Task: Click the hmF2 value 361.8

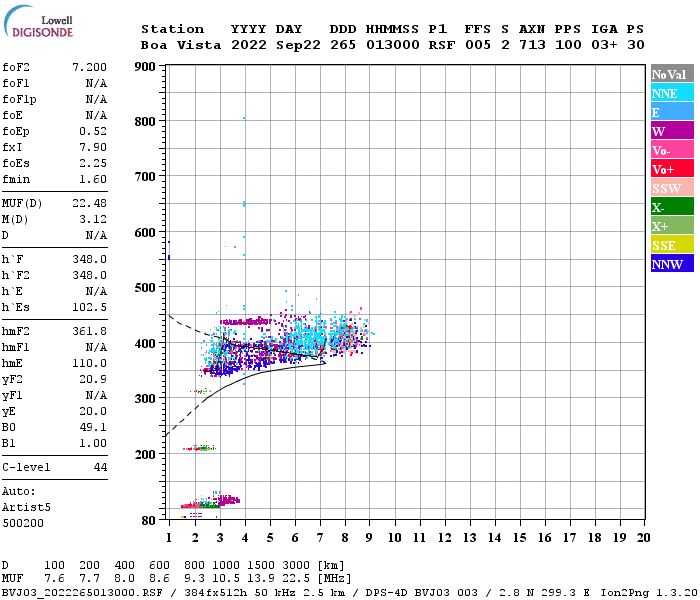Action: [x=89, y=331]
